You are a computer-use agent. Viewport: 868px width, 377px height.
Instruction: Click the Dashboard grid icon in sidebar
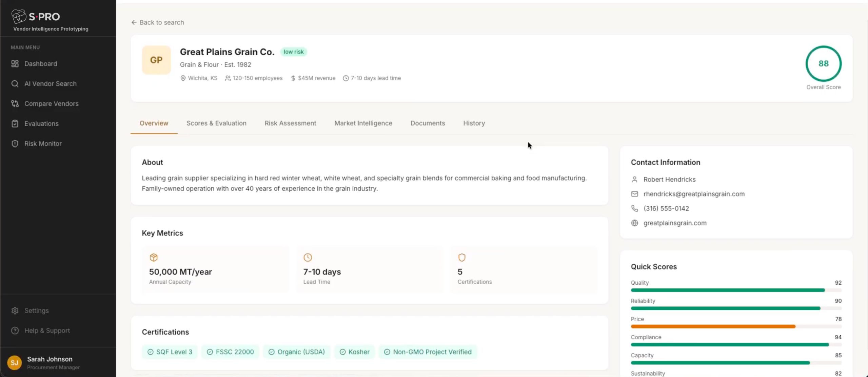tap(15, 64)
